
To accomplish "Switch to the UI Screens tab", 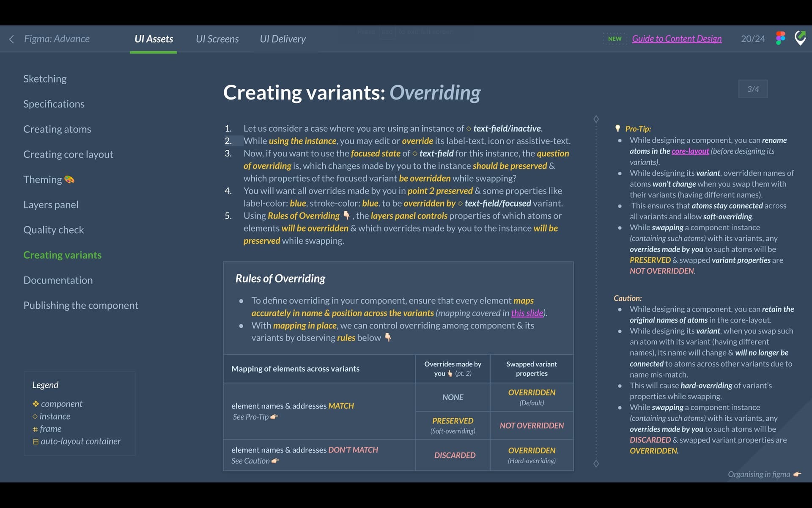I will click(x=217, y=38).
